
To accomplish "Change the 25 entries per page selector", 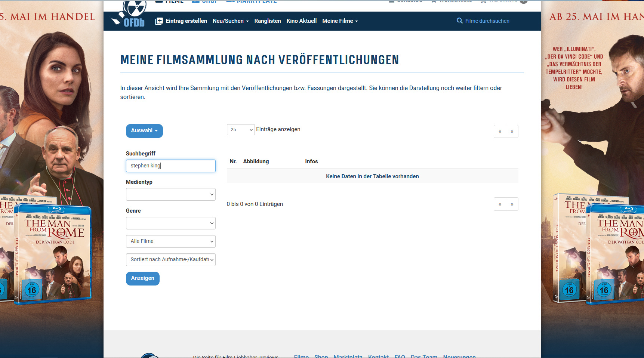I will click(241, 130).
